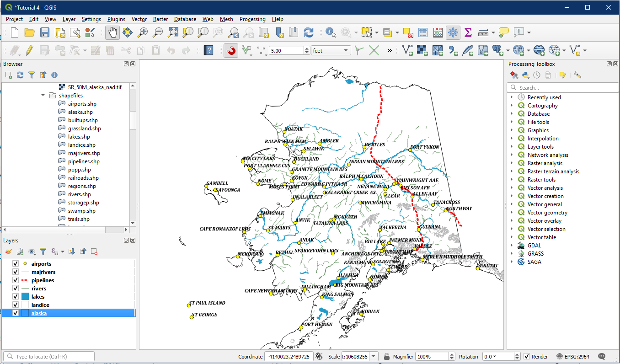Click the Zoom Full extent icon
Screen dimensions: 620x364
tap(173, 32)
